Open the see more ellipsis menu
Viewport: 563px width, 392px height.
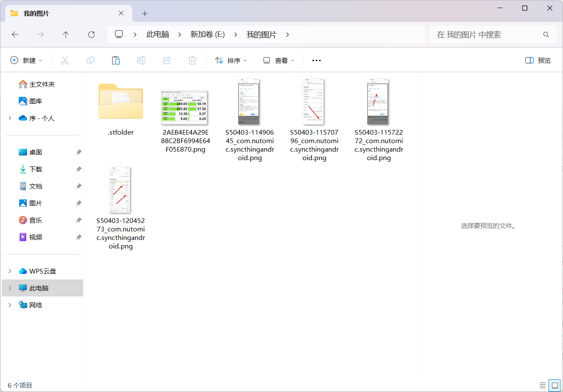coord(316,60)
